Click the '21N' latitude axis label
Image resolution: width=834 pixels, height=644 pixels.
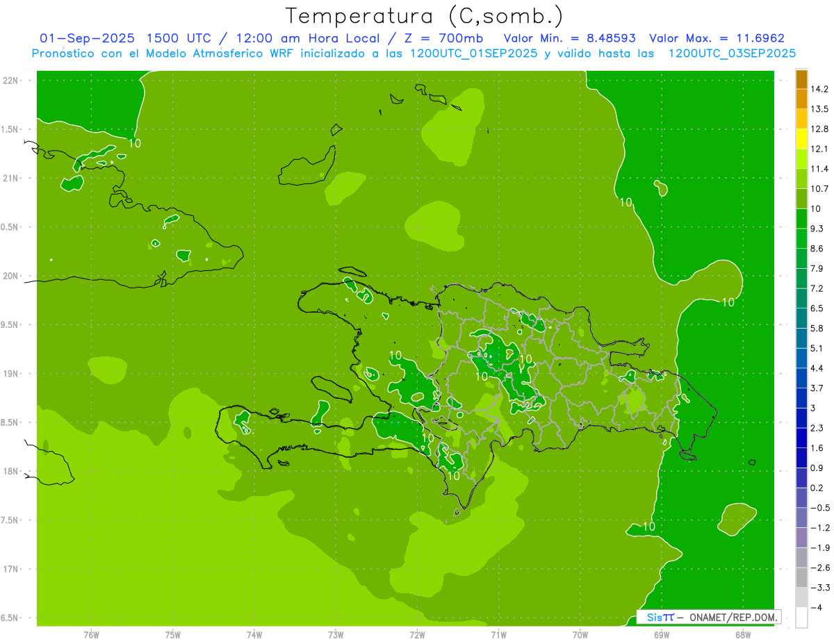point(10,178)
